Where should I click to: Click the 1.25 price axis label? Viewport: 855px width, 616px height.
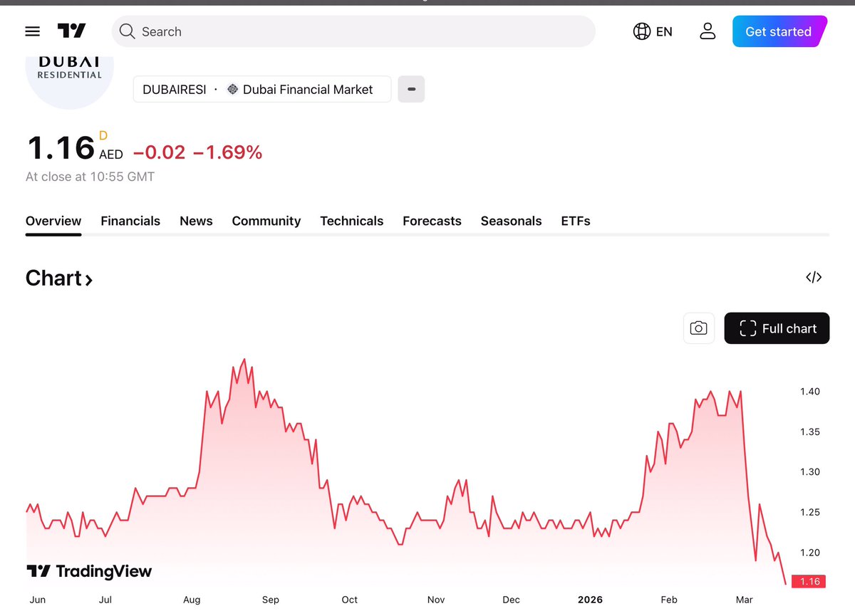(x=810, y=512)
